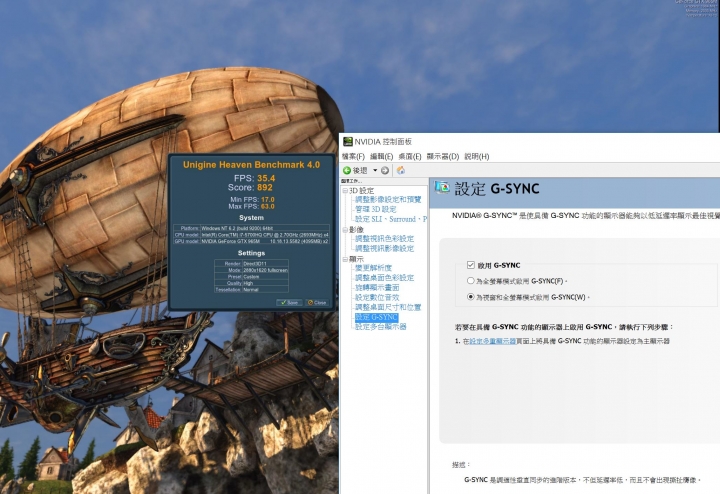Collapse the 顯示 tree node
This screenshot has height=494, width=720.
pyautogui.click(x=345, y=259)
